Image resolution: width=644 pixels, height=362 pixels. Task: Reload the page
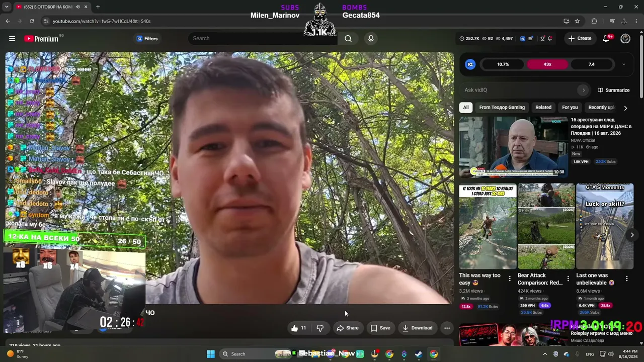pos(32,21)
